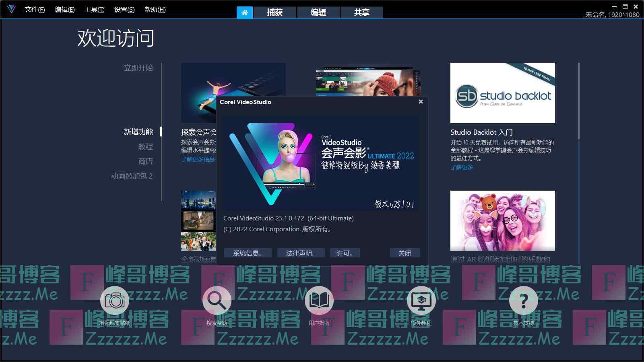This screenshot has width=644, height=362.
Task: Click the 系统信息 button
Action: click(248, 253)
